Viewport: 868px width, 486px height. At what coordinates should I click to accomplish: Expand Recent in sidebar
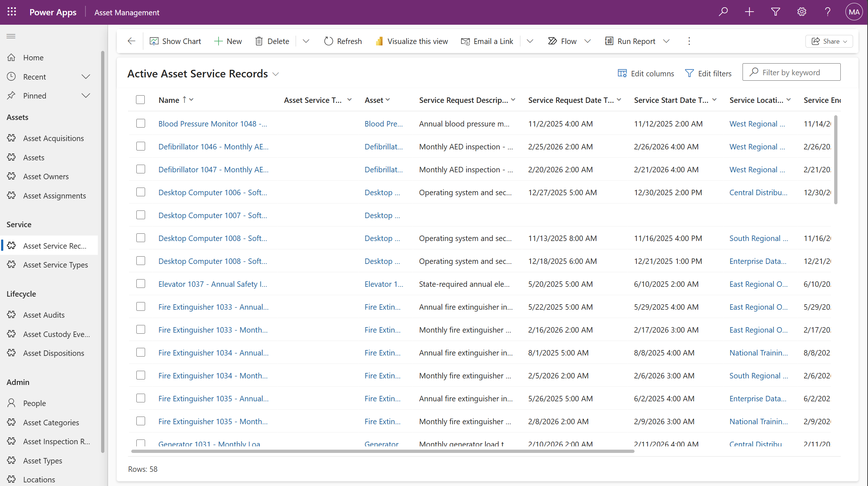pyautogui.click(x=86, y=77)
